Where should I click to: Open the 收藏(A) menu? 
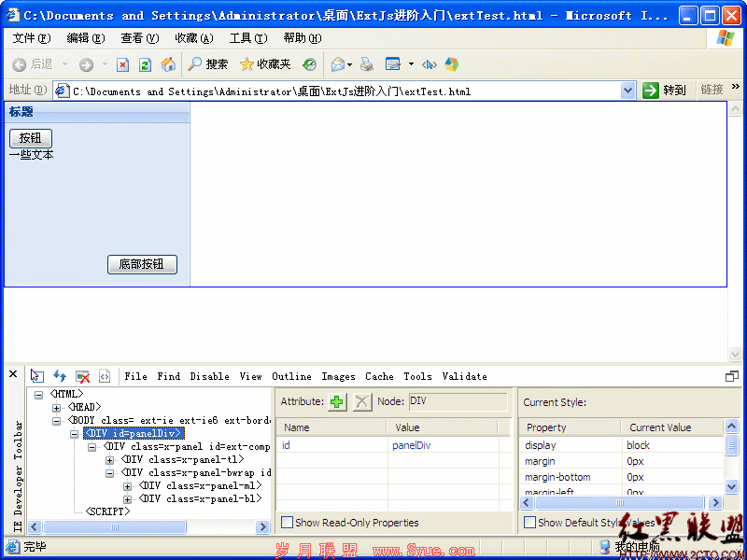[x=194, y=38]
